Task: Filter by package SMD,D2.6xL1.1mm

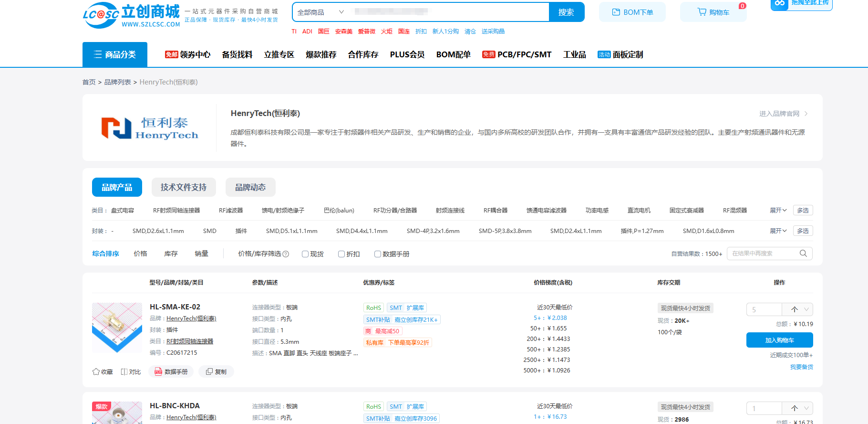Action: 158,231
